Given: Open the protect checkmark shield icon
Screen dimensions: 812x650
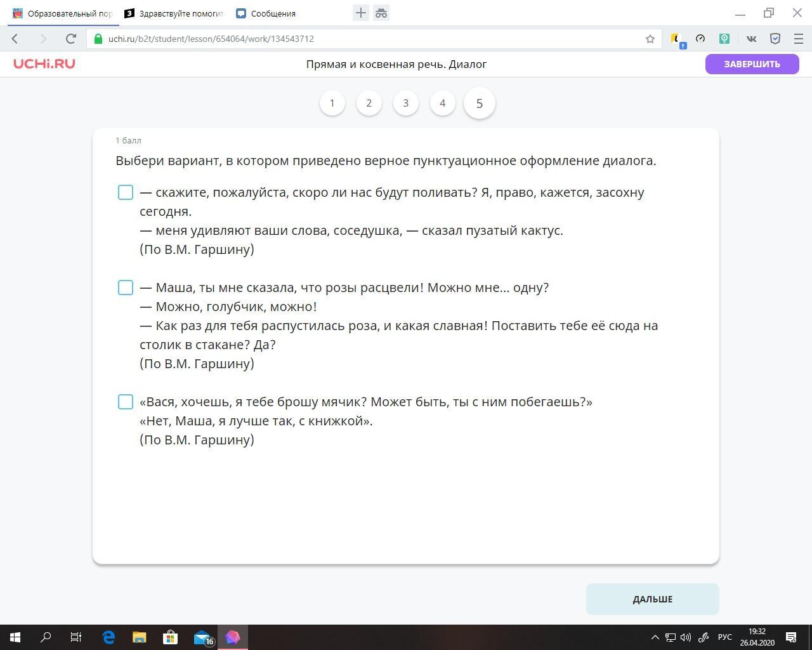Looking at the screenshot, I should click(x=775, y=39).
